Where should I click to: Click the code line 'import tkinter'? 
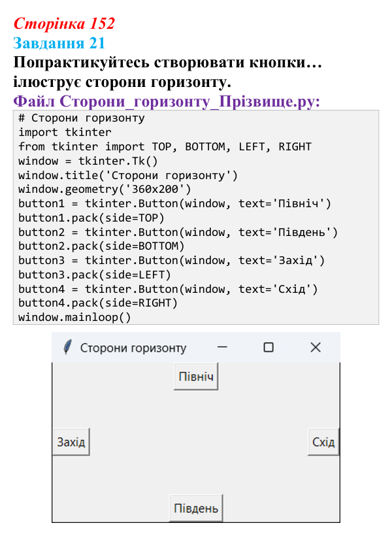pos(65,132)
